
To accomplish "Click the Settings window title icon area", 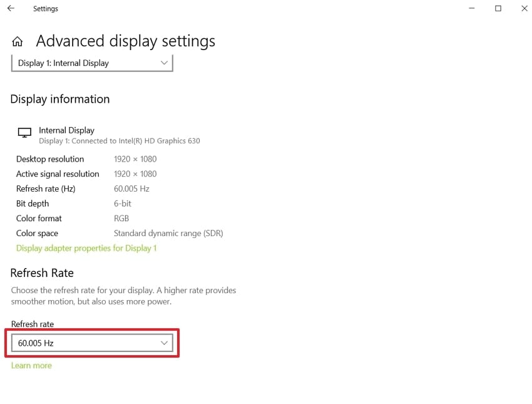I will [45, 8].
